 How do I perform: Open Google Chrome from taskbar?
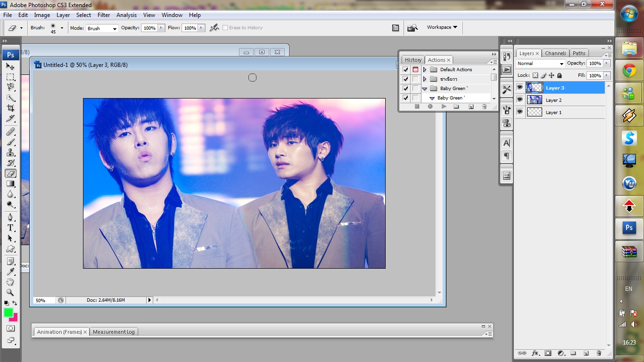pos(629,71)
